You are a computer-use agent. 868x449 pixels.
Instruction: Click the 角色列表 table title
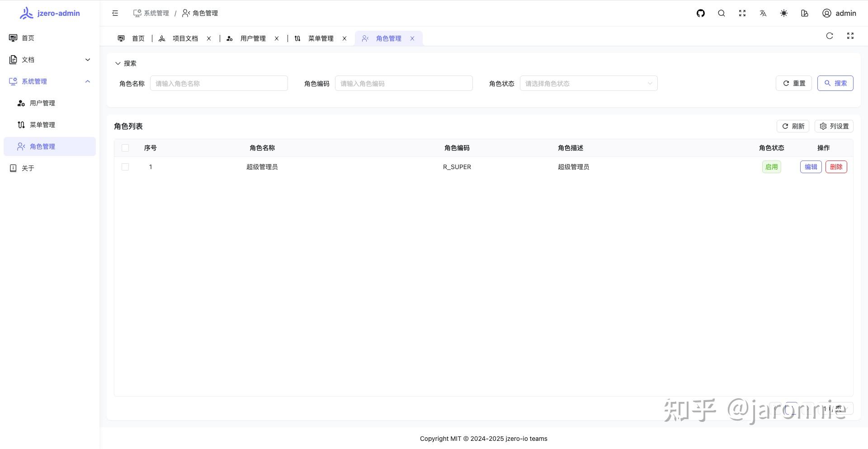(128, 126)
